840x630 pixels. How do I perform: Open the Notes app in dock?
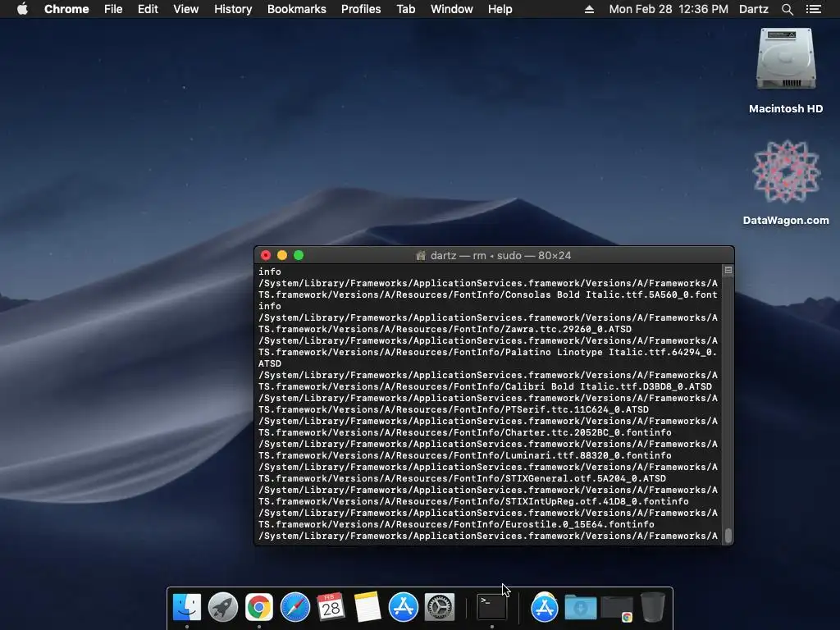click(367, 608)
